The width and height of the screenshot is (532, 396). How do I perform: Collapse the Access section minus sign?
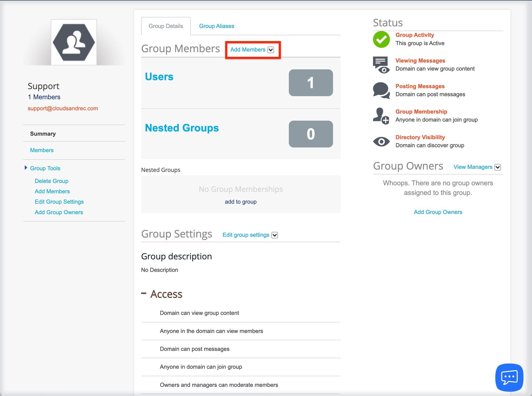(144, 293)
